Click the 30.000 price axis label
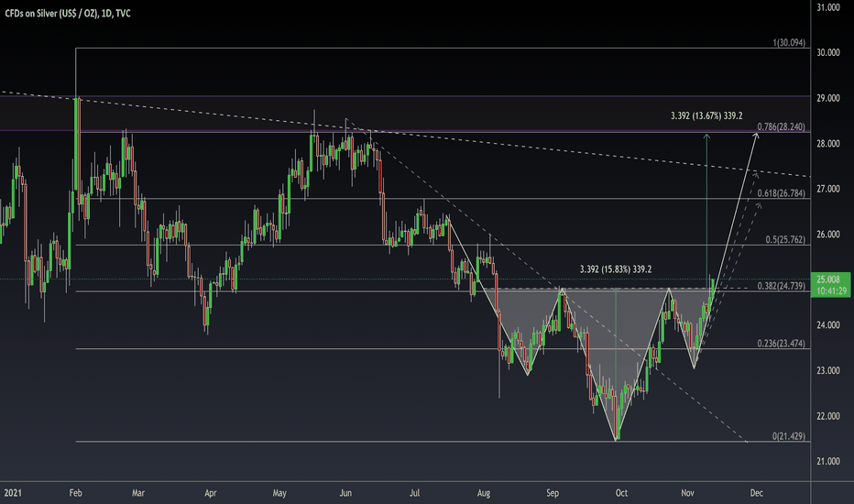The image size is (854, 504). pyautogui.click(x=827, y=53)
